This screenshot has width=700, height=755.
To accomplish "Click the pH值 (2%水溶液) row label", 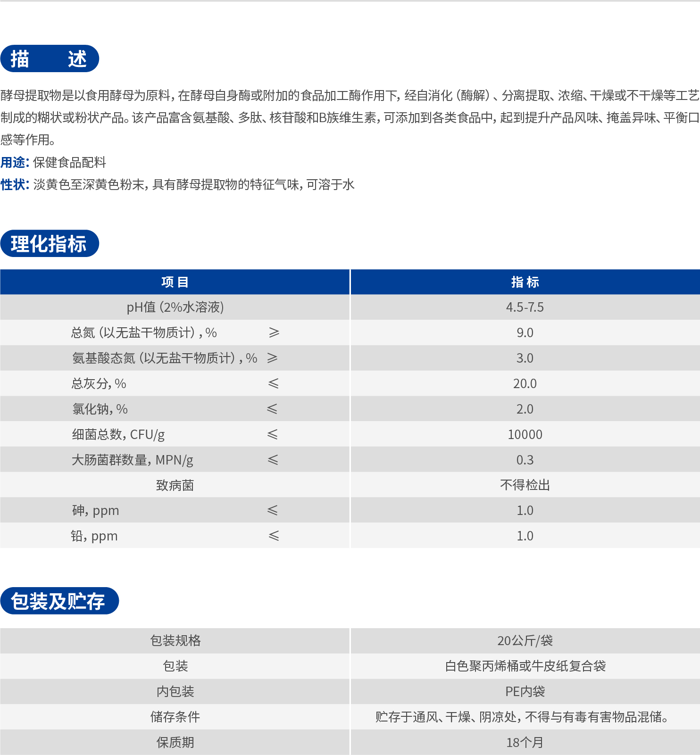I will (x=175, y=307).
